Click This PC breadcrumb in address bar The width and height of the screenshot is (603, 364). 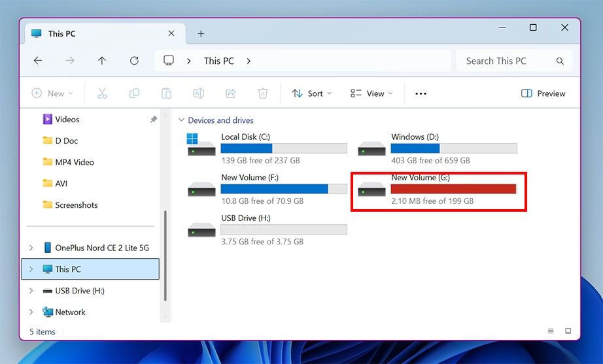coord(219,61)
